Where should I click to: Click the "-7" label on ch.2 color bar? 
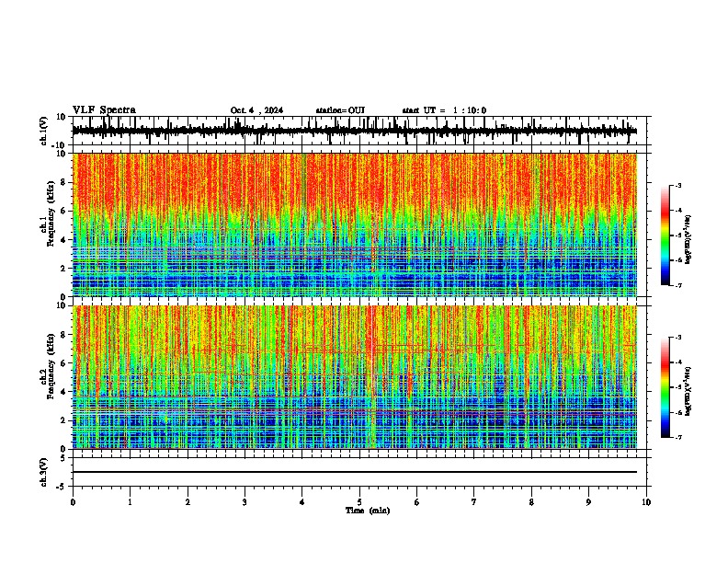click(x=678, y=437)
